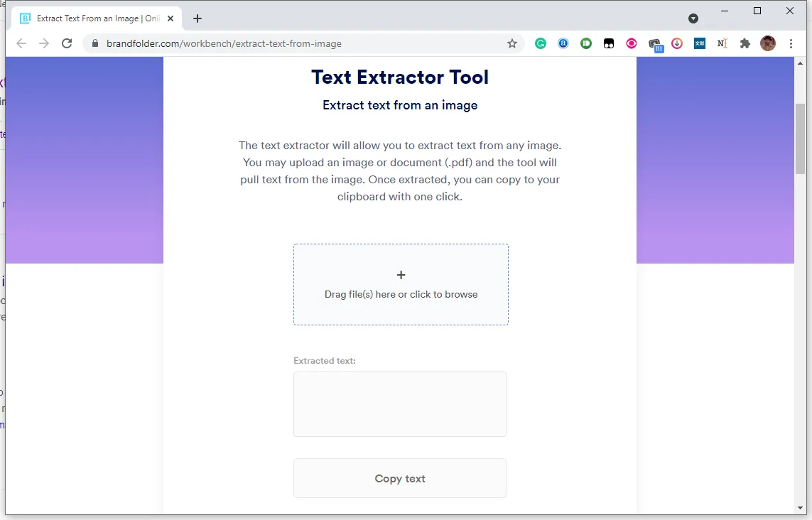This screenshot has width=812, height=520.
Task: Click the 'Extracted text:' label
Action: pos(325,360)
